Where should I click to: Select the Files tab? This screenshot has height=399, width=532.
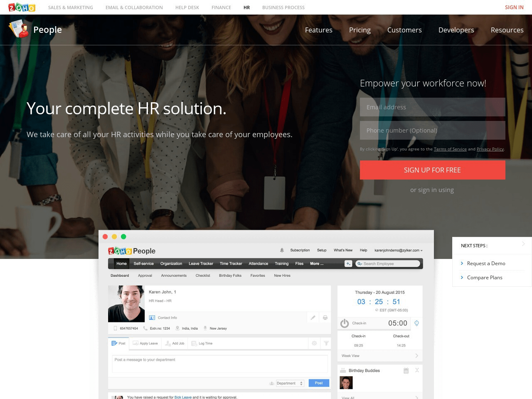(299, 264)
